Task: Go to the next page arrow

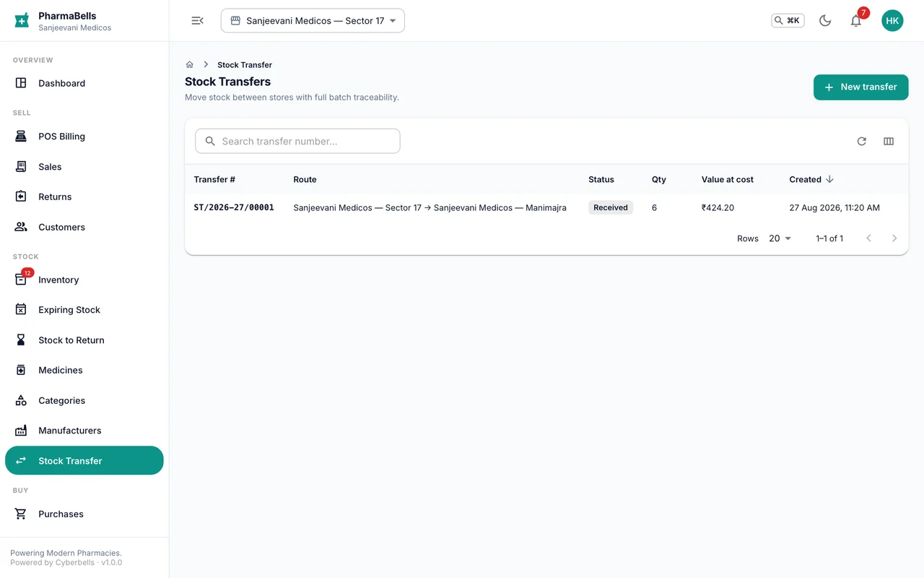Action: click(x=894, y=238)
